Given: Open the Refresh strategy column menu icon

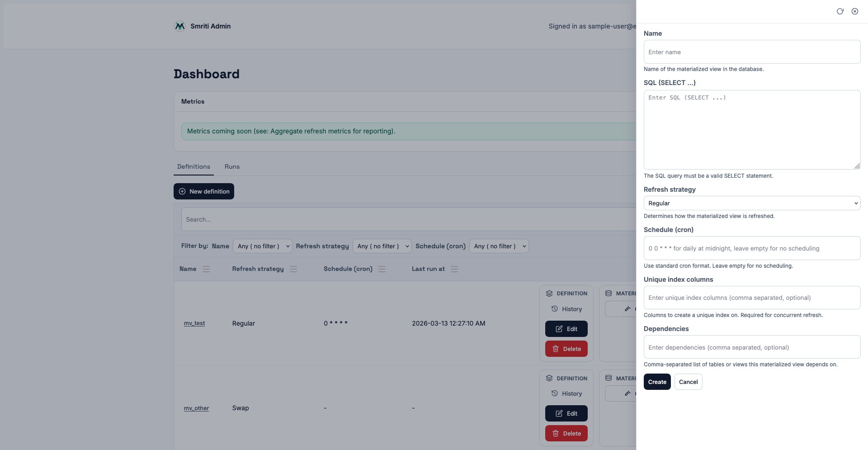Looking at the screenshot, I should 293,269.
